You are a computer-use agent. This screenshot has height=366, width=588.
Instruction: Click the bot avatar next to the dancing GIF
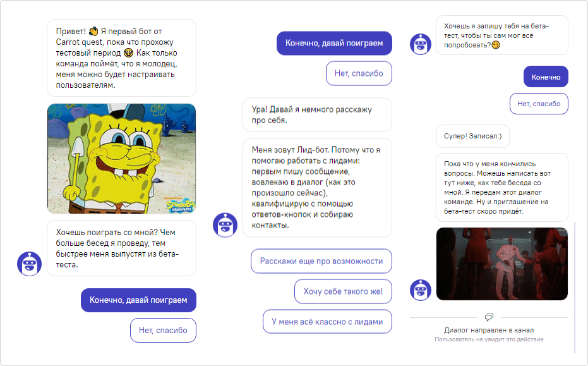(x=421, y=290)
